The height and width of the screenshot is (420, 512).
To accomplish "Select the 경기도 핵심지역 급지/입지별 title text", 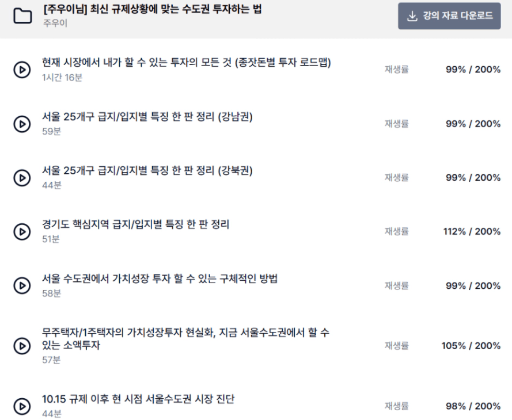I will (x=136, y=224).
